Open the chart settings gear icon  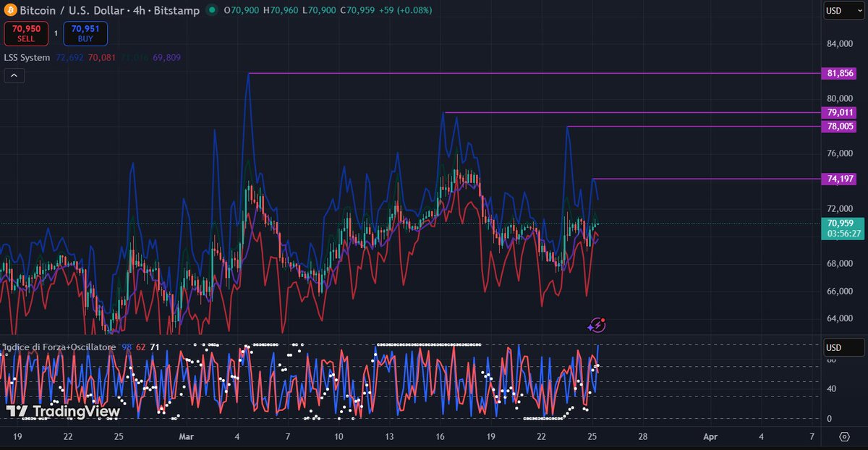tap(844, 436)
